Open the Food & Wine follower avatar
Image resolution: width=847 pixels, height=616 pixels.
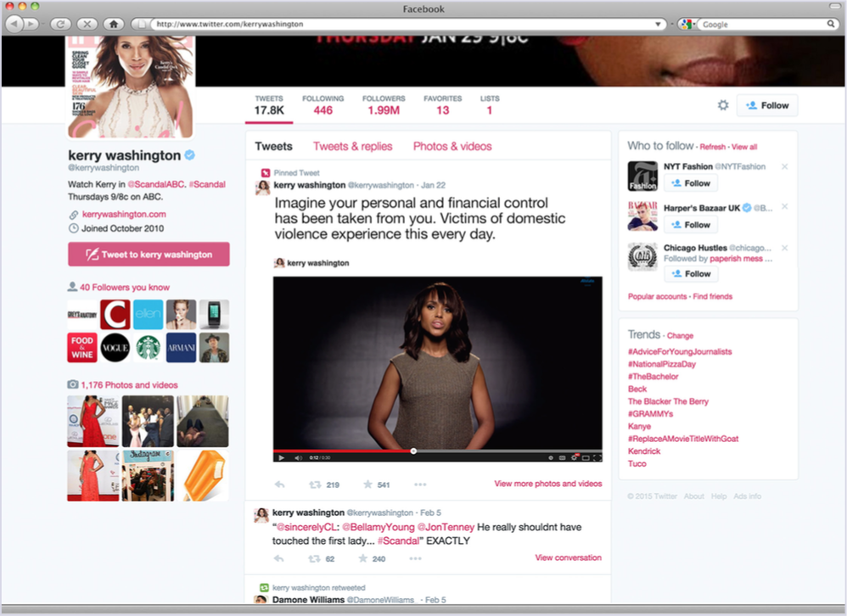82,347
